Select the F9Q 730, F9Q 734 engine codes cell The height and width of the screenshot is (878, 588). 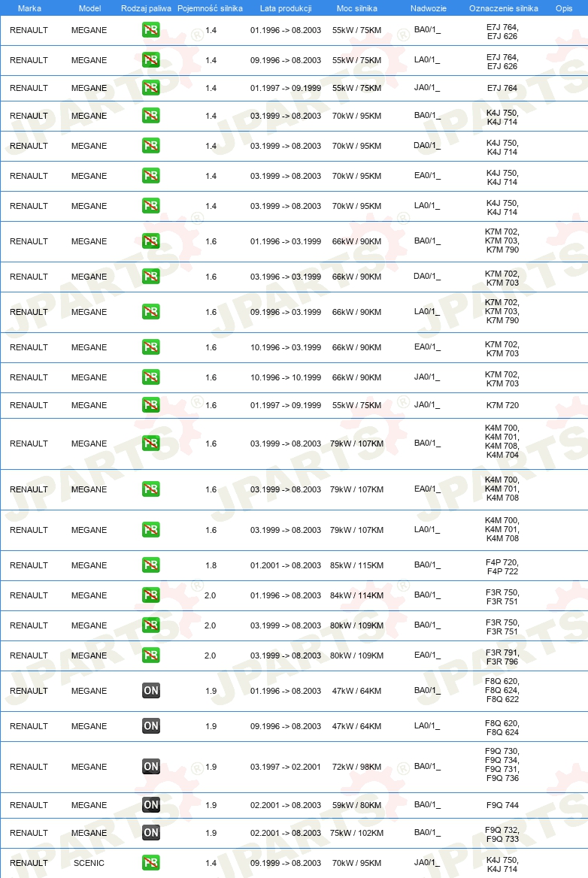[502, 764]
